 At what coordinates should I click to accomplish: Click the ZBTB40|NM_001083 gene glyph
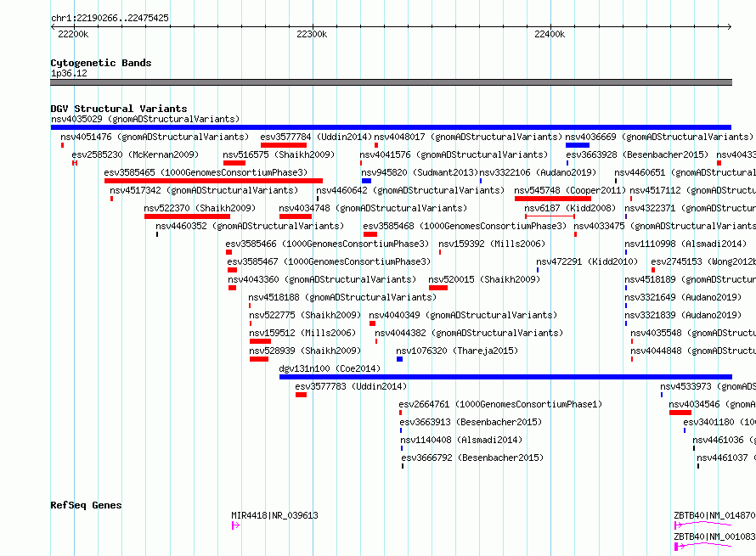[703, 546]
